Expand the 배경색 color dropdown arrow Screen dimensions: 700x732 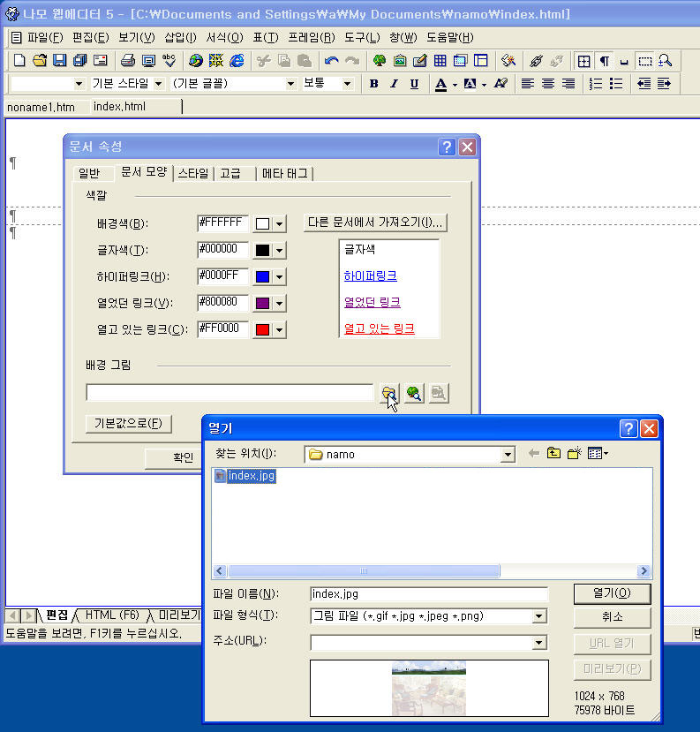279,223
